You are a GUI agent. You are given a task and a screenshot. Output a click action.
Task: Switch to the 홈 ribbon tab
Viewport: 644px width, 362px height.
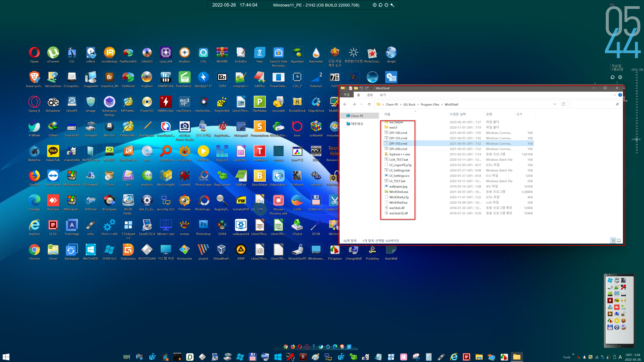(x=359, y=95)
